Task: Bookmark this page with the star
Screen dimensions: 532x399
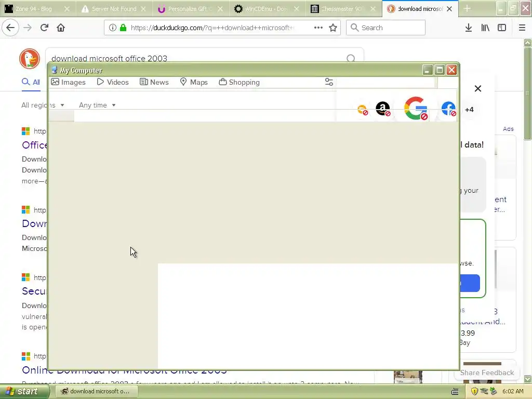Action: coord(333,28)
